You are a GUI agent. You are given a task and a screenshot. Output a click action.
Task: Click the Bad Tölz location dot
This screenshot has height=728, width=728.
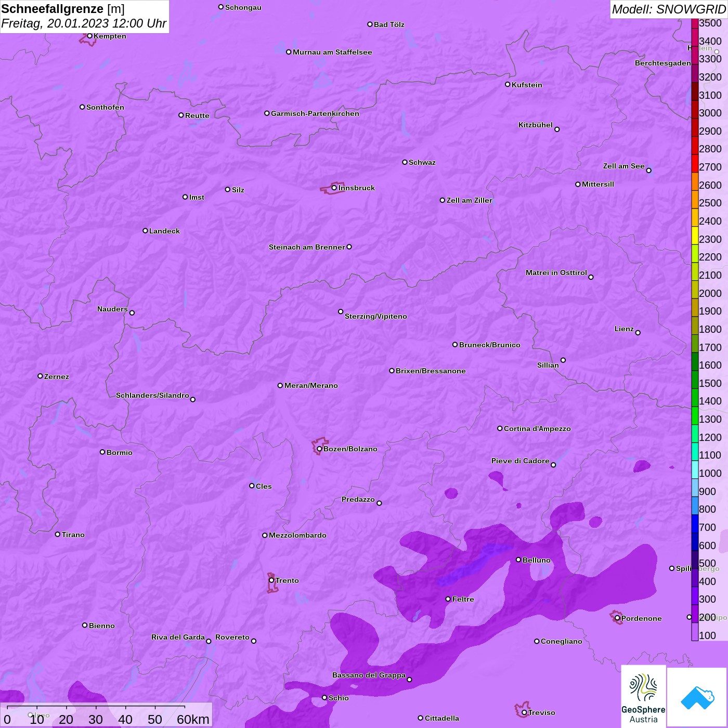(370, 24)
